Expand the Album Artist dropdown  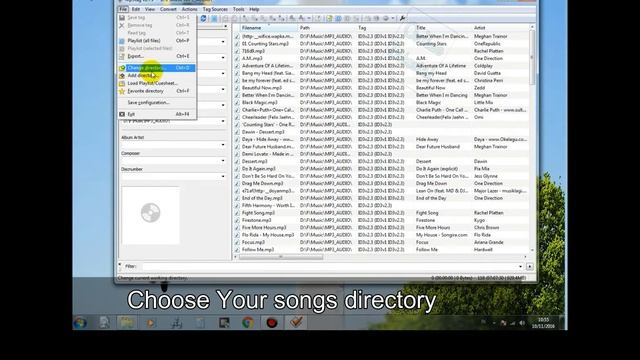click(x=223, y=145)
